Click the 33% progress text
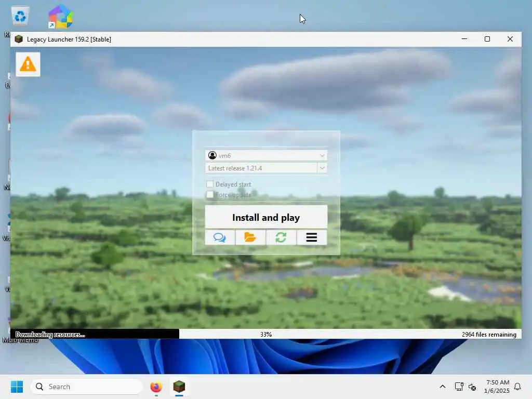The width and height of the screenshot is (532, 399). tap(266, 335)
